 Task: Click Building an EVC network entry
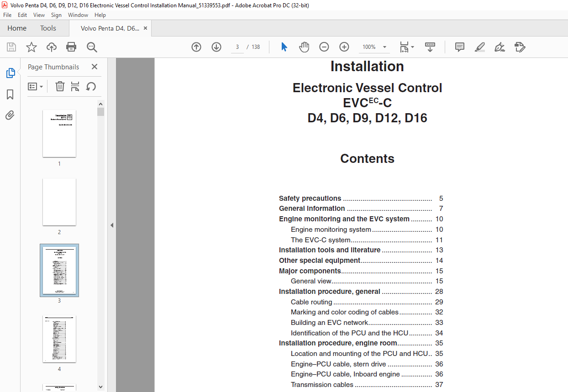click(x=367, y=323)
